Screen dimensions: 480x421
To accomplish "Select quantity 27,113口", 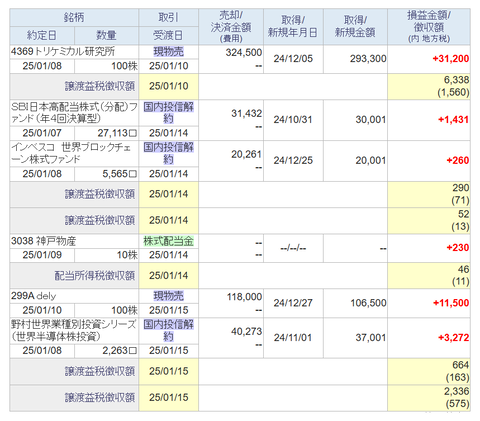I will (x=117, y=133).
